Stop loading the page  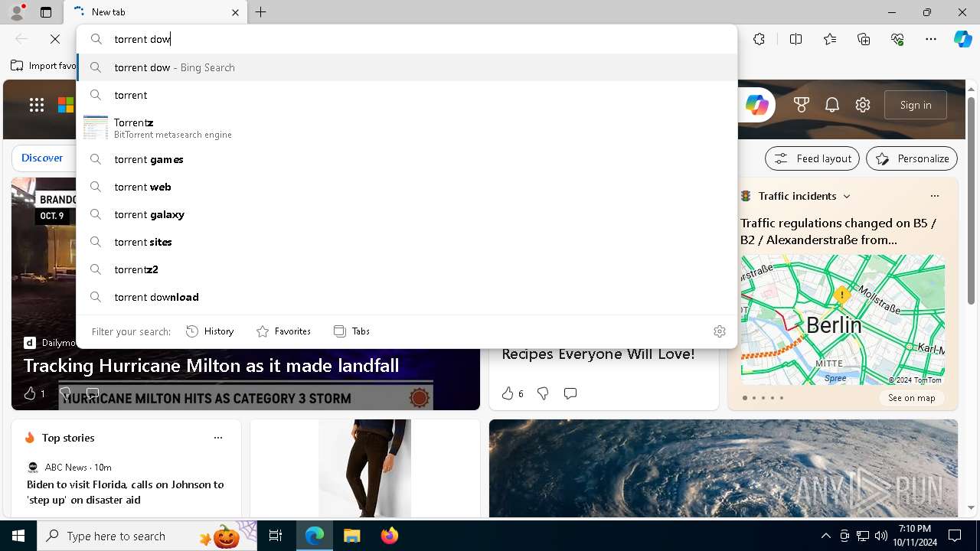tap(55, 39)
